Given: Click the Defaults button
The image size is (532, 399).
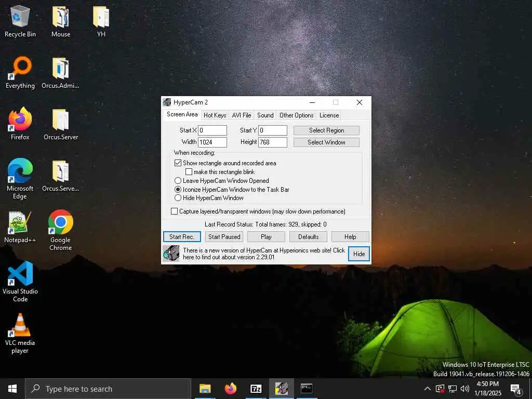Looking at the screenshot, I should 309,236.
